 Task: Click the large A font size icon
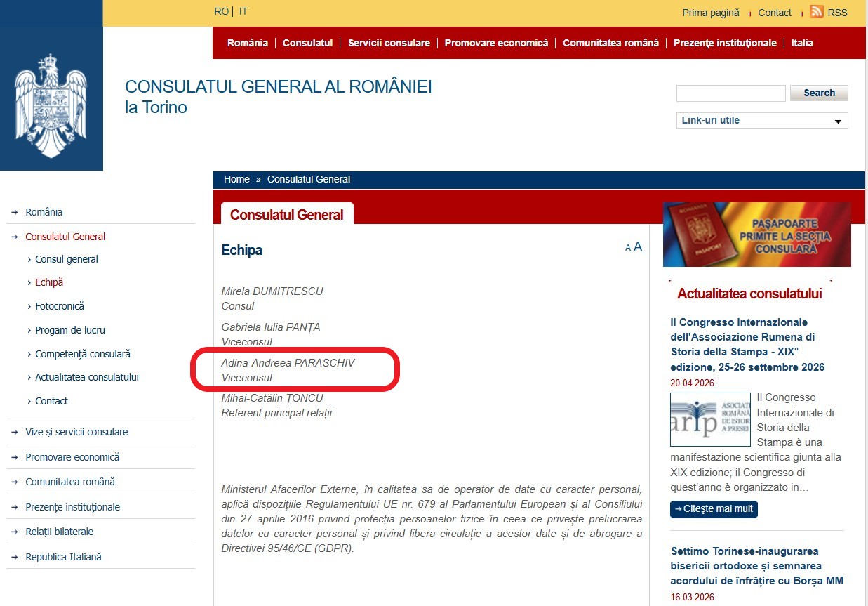(x=638, y=246)
